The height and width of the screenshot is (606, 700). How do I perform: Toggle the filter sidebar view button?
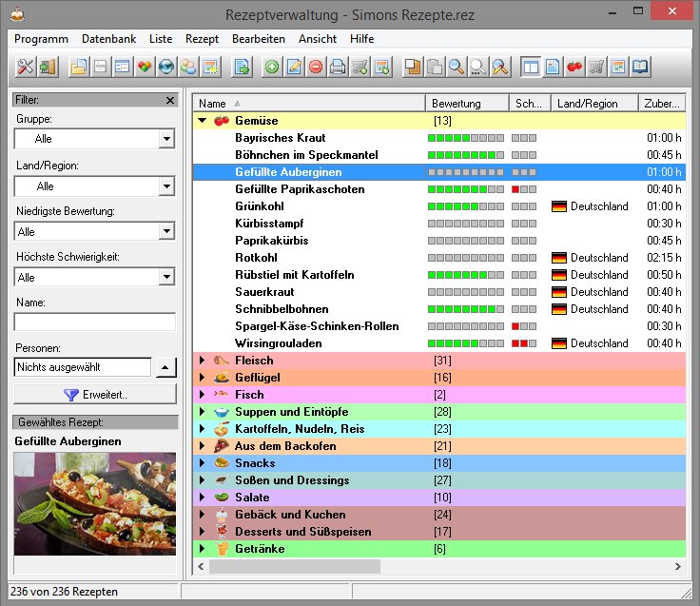pos(530,67)
